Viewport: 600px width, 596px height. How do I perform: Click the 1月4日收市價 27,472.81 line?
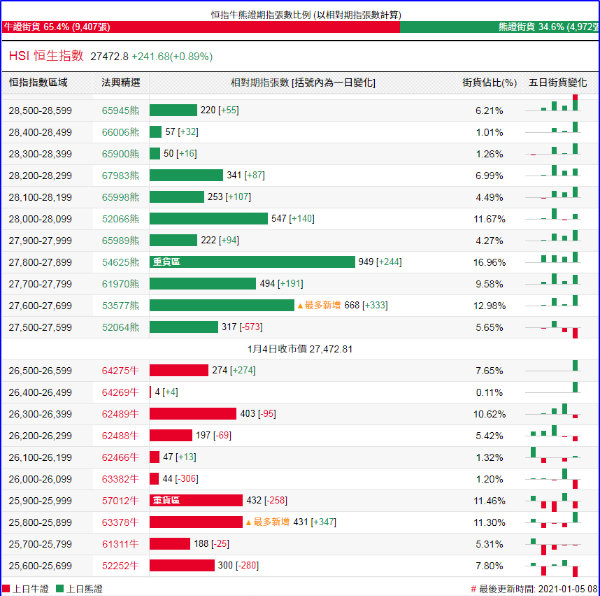pyautogui.click(x=300, y=349)
